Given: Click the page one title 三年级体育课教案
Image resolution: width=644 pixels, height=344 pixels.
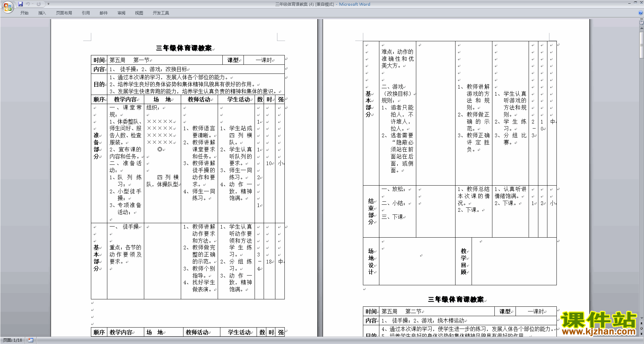Looking at the screenshot, I should pos(184,48).
